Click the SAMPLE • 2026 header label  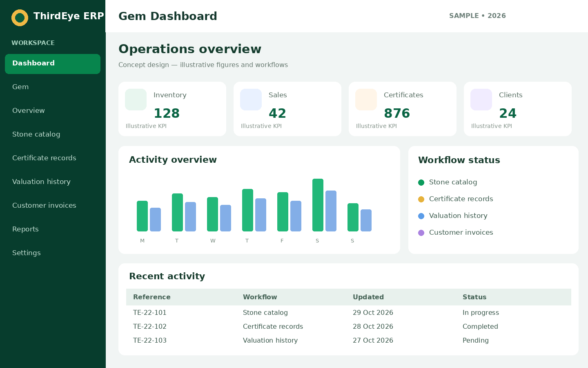click(x=477, y=16)
